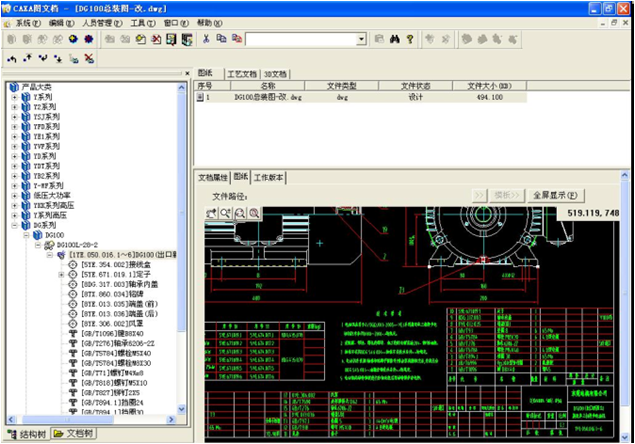Screen dimensions: 635x444
Task: Click the first zoom tool in drawing preview
Action: pyautogui.click(x=212, y=213)
